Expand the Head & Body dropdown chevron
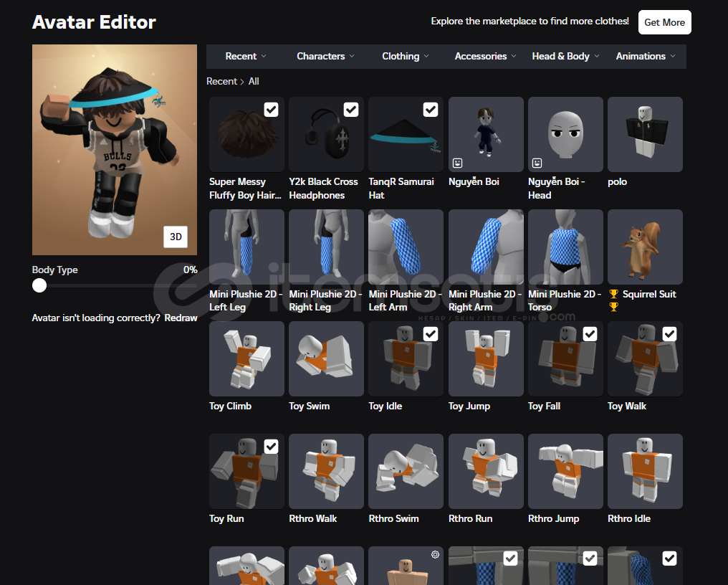The image size is (728, 585). click(x=597, y=56)
